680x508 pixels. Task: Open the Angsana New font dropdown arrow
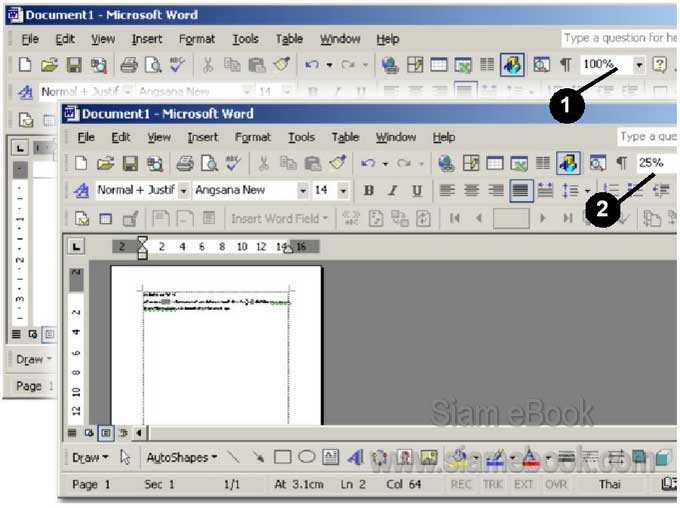(x=303, y=191)
